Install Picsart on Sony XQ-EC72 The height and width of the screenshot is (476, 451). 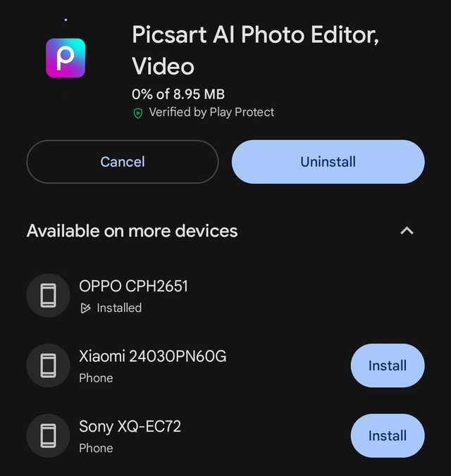[x=388, y=436]
